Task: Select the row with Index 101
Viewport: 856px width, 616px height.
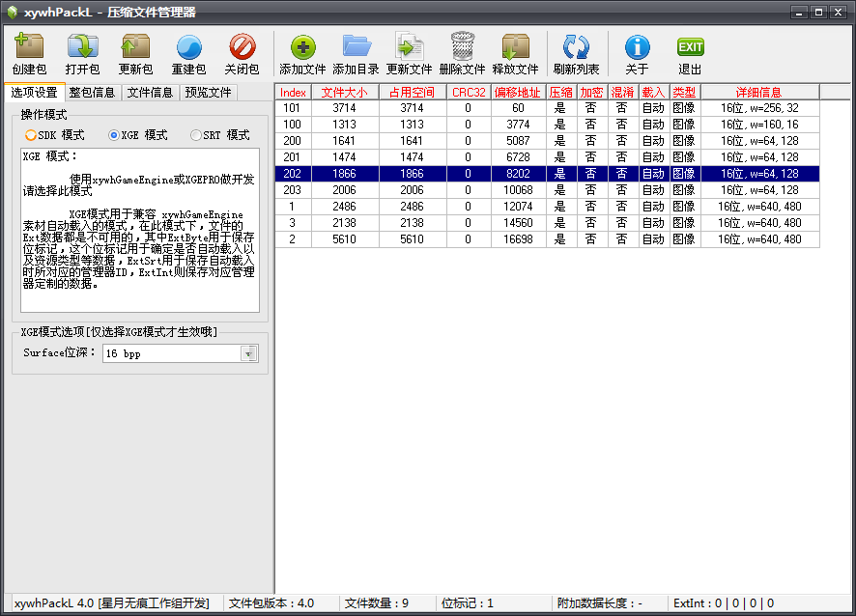Action: pyautogui.click(x=547, y=108)
